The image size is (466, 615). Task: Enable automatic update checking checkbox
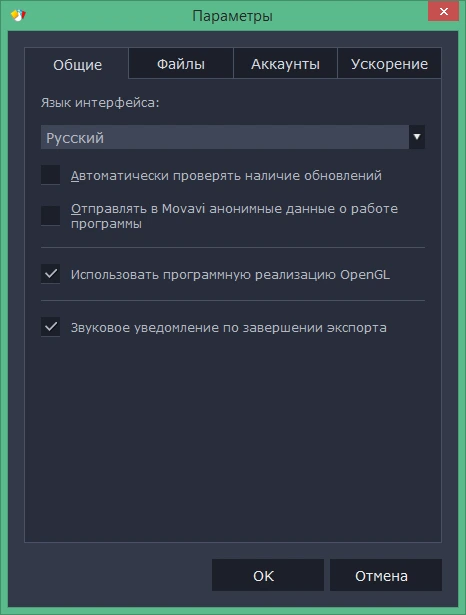click(x=51, y=175)
